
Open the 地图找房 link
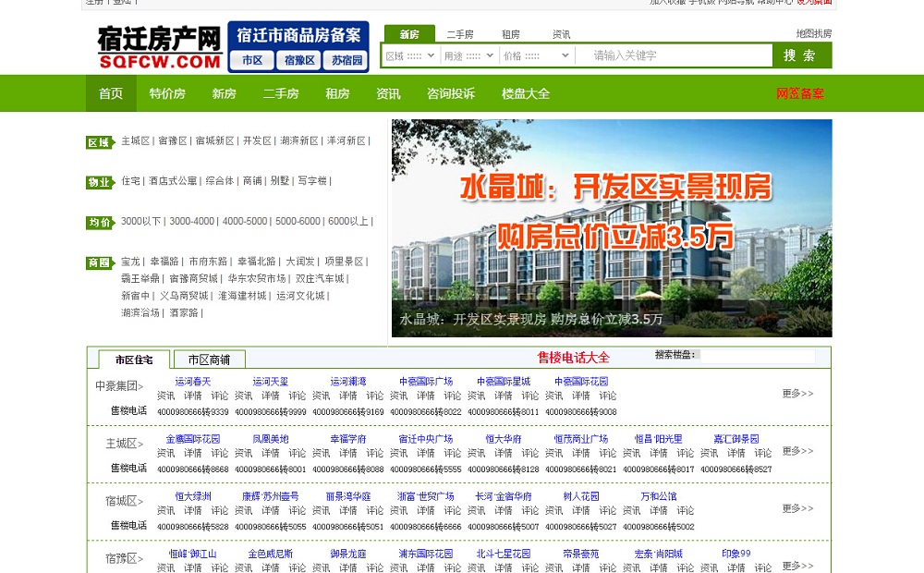tap(814, 33)
